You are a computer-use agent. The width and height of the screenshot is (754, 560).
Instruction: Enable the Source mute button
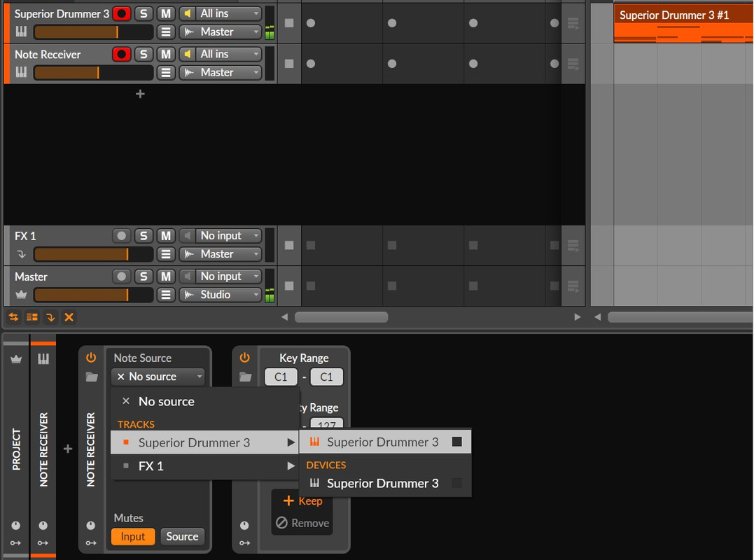[182, 536]
